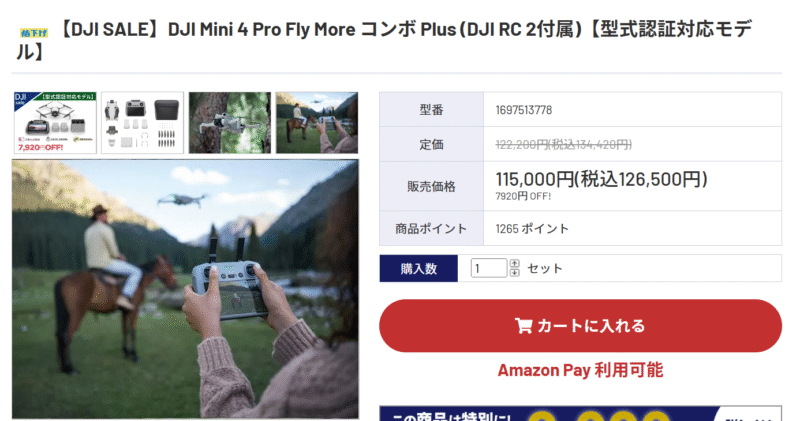This screenshot has width=800, height=421.
Task: Click the 7920円 OFF! discount note
Action: (x=523, y=196)
